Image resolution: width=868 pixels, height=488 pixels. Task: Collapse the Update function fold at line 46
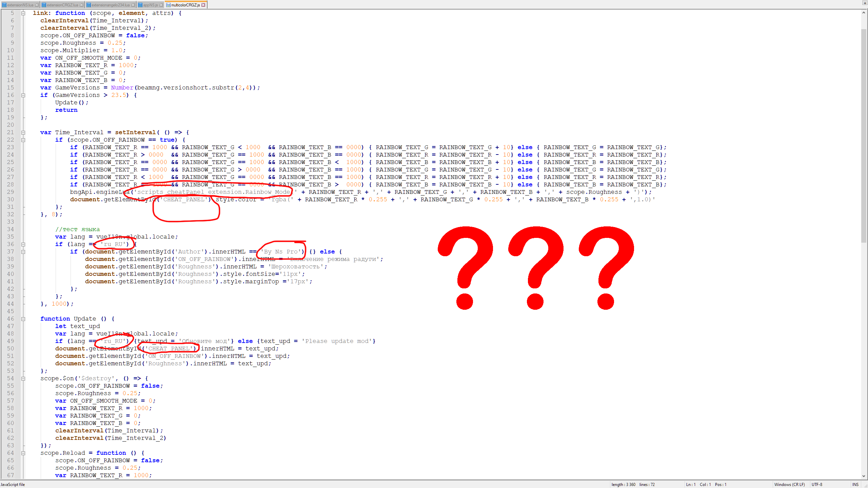click(x=23, y=319)
